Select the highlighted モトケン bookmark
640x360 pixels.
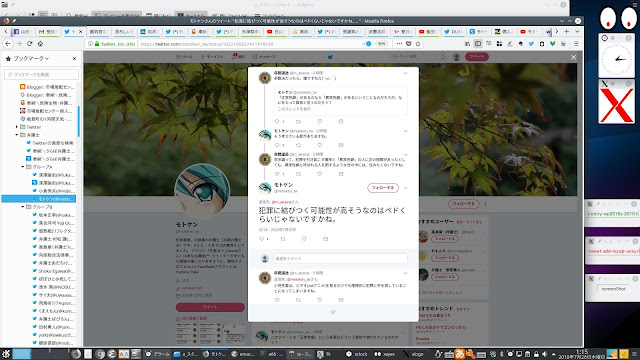tap(39, 199)
